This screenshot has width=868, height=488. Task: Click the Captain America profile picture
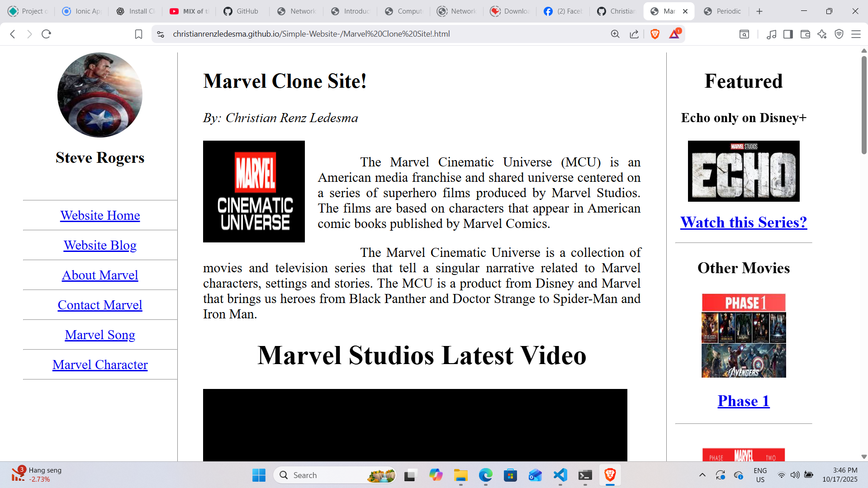[100, 95]
